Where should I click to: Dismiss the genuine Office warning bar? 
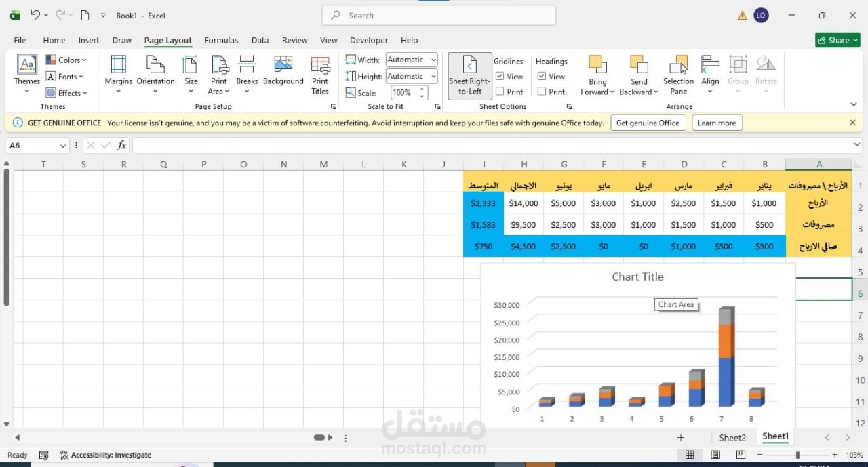[x=852, y=123]
